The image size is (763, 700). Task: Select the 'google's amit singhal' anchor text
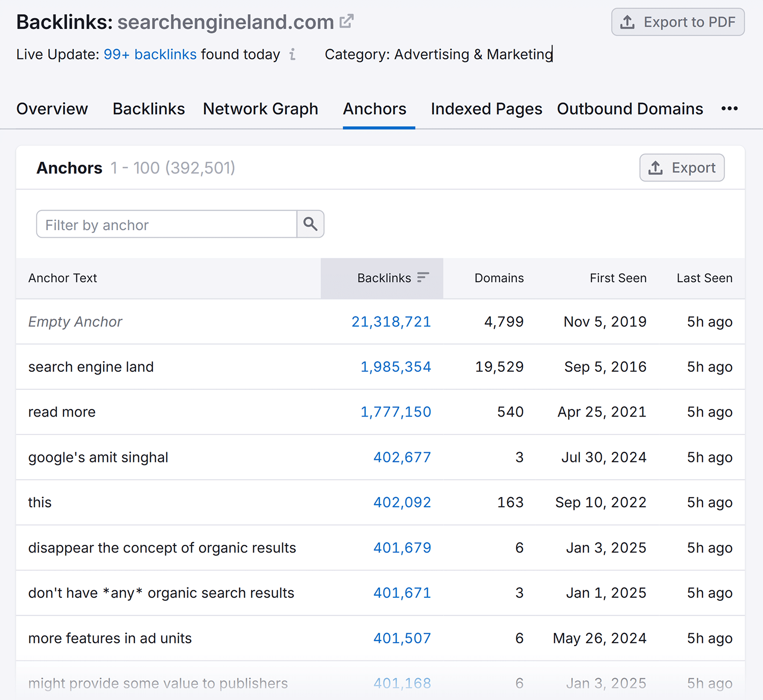click(x=98, y=457)
